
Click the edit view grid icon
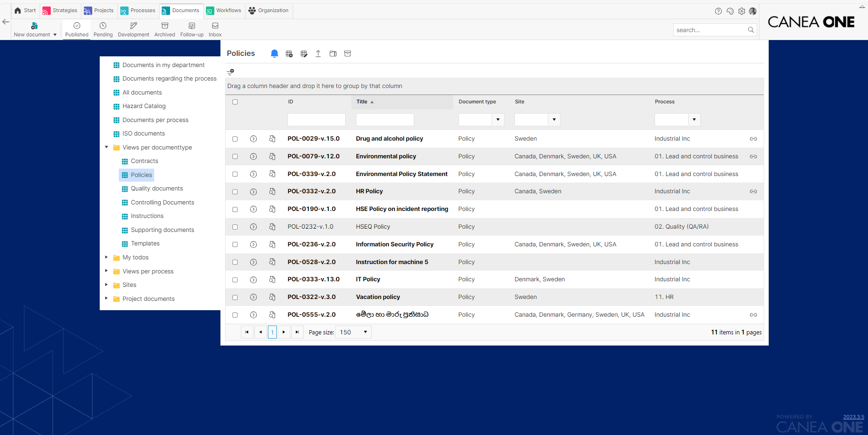(304, 54)
